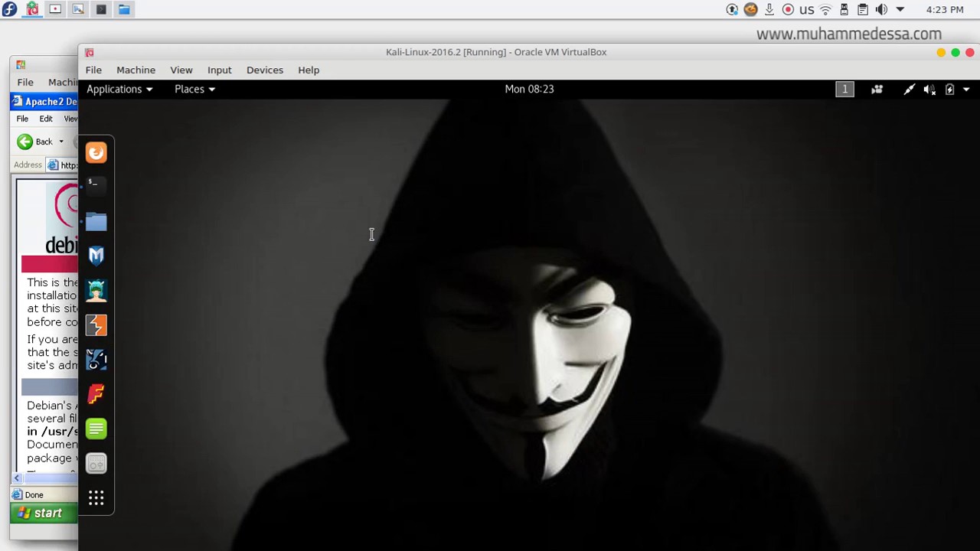Click the red record indicator in the host tray
The width and height of the screenshot is (980, 551).
[x=788, y=9]
